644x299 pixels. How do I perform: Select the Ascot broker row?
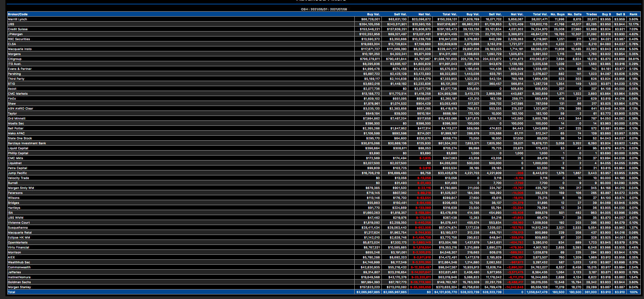pyautogui.click(x=324, y=89)
